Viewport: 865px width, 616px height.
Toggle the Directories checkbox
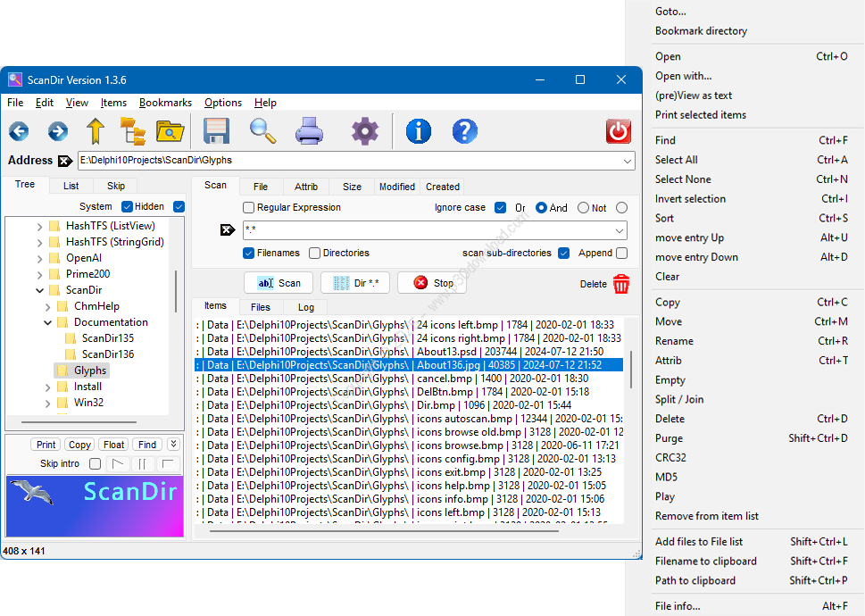[x=314, y=254]
